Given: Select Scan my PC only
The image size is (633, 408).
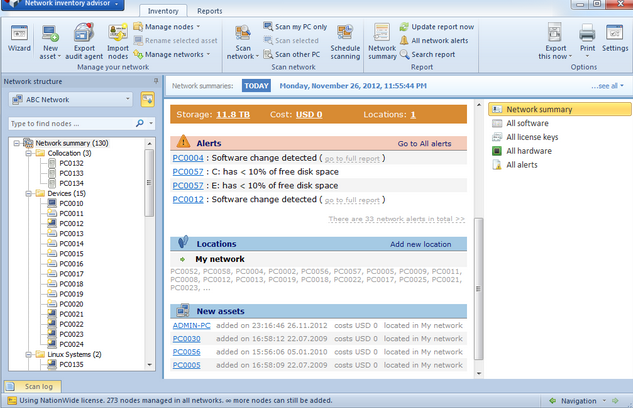Looking at the screenshot, I should click(295, 27).
